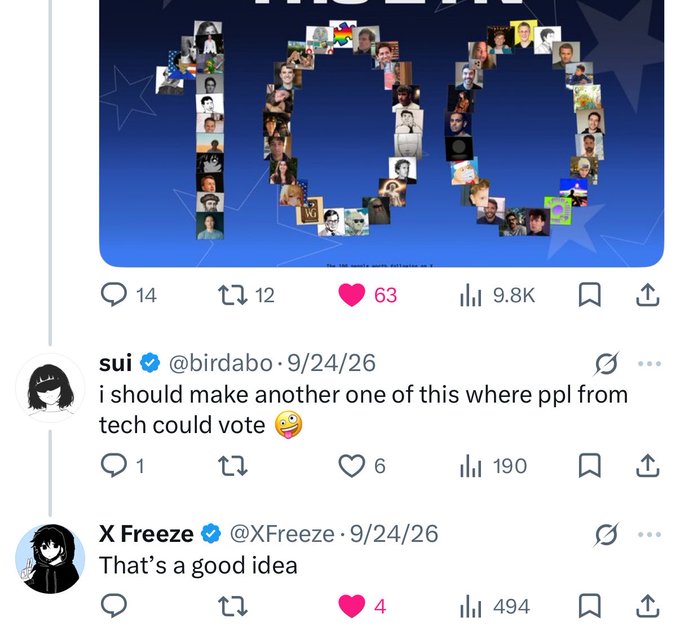
Task: Open X Freeze profile avatar
Action: coord(50,558)
